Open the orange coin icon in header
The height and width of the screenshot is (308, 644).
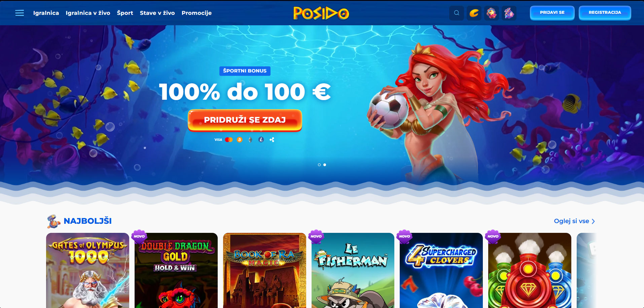pos(474,13)
